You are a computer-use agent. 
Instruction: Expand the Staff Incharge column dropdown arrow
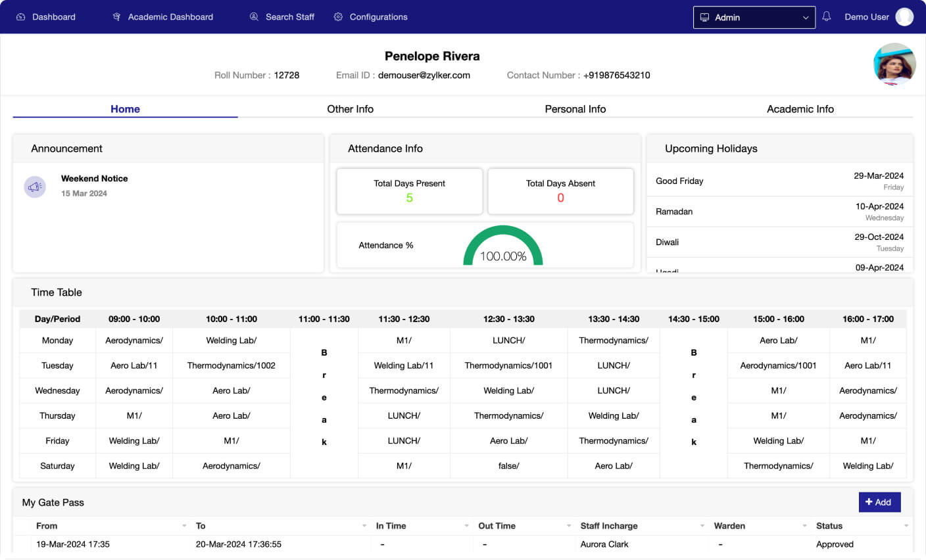tap(702, 526)
